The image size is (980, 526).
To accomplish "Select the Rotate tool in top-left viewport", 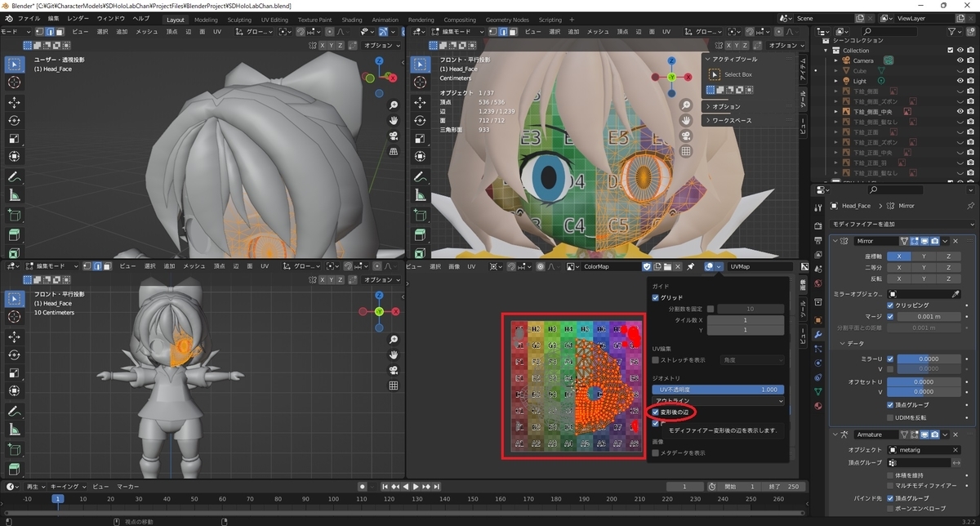I will (x=15, y=120).
